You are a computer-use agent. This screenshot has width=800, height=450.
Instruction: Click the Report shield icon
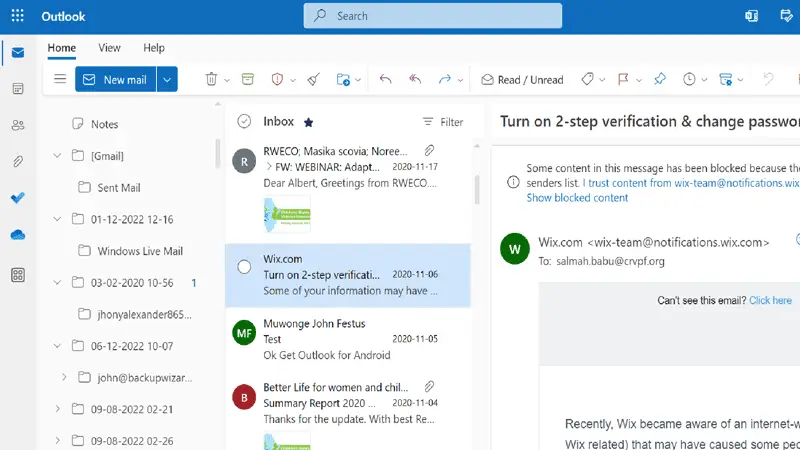277,79
